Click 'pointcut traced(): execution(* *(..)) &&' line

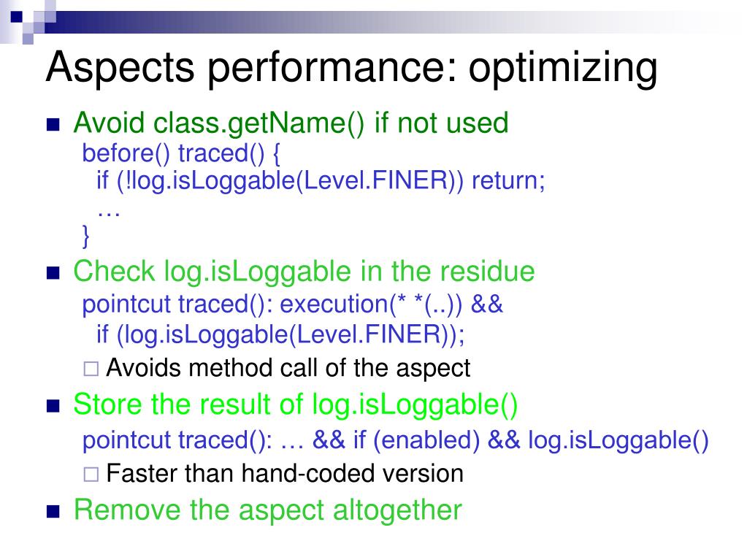click(293, 304)
